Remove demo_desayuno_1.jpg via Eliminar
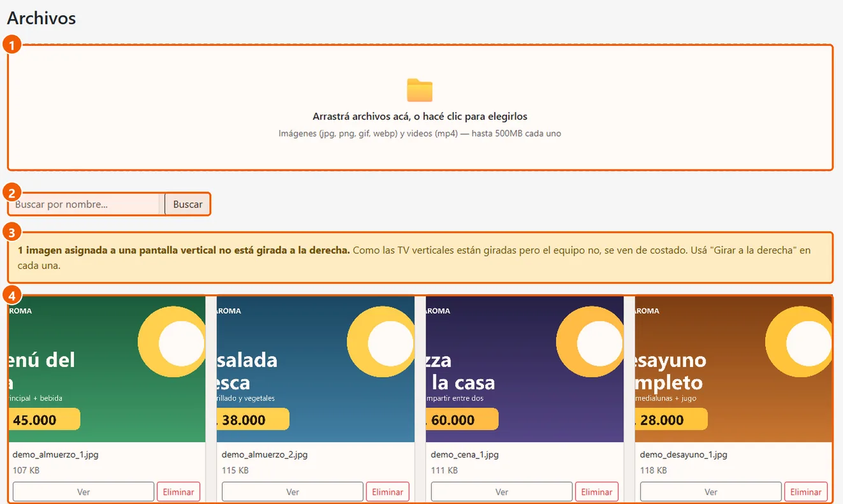Screen dimensions: 843x504 806,492
